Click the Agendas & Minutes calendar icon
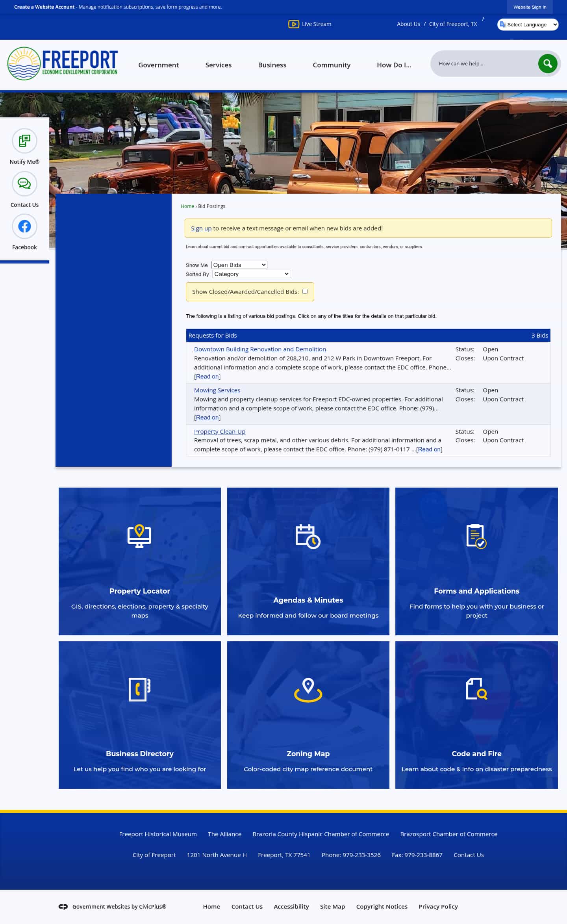567x924 pixels. 308,536
